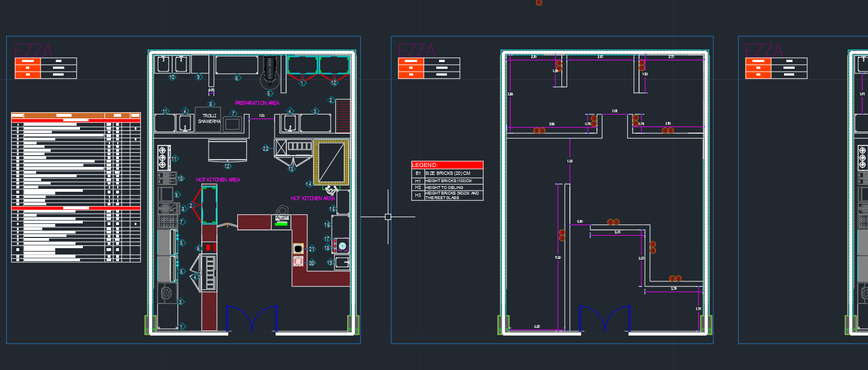868x370 pixels.
Task: Select the green checkout counter block on red hatch
Action: [x=281, y=224]
